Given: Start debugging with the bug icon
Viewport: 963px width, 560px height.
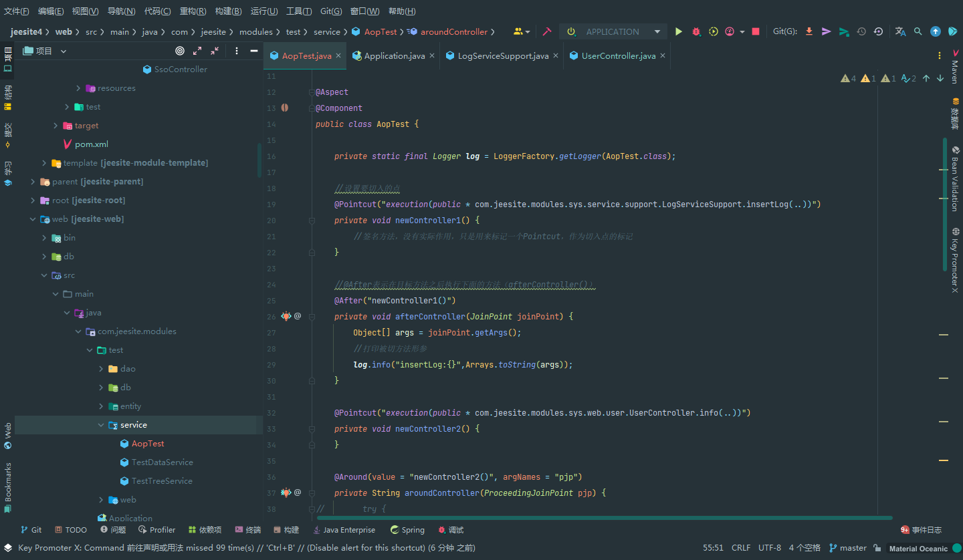Looking at the screenshot, I should tap(696, 31).
